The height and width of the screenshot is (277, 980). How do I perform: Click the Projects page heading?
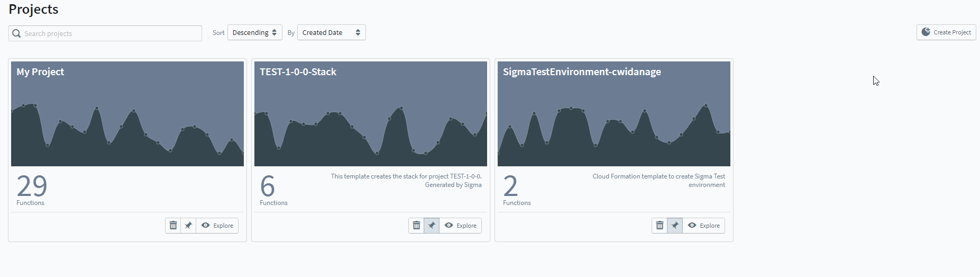(33, 10)
